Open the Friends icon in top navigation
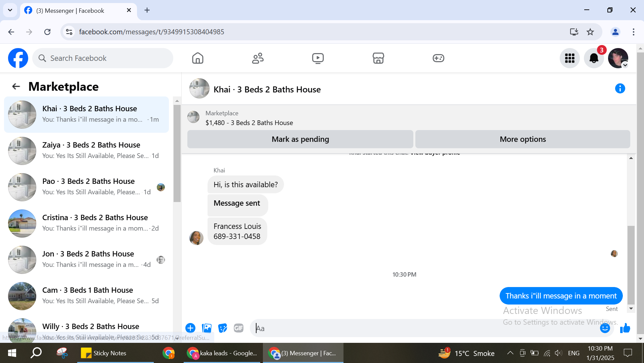The width and height of the screenshot is (644, 363). (258, 58)
